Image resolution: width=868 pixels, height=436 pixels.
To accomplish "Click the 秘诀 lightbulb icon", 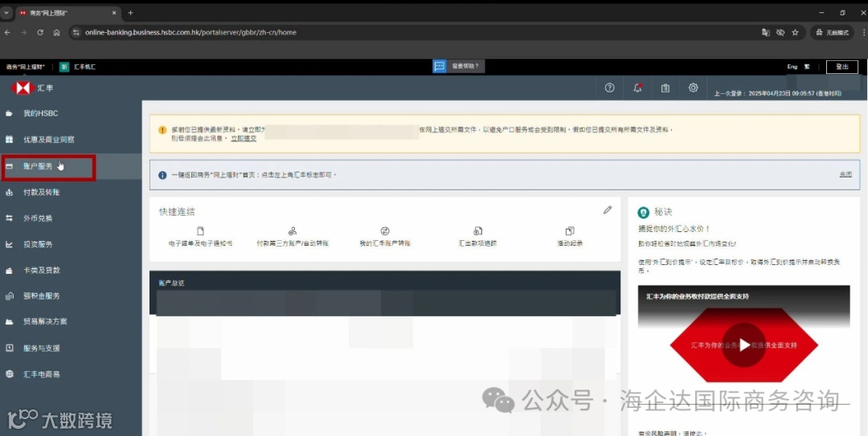I will coord(643,213).
